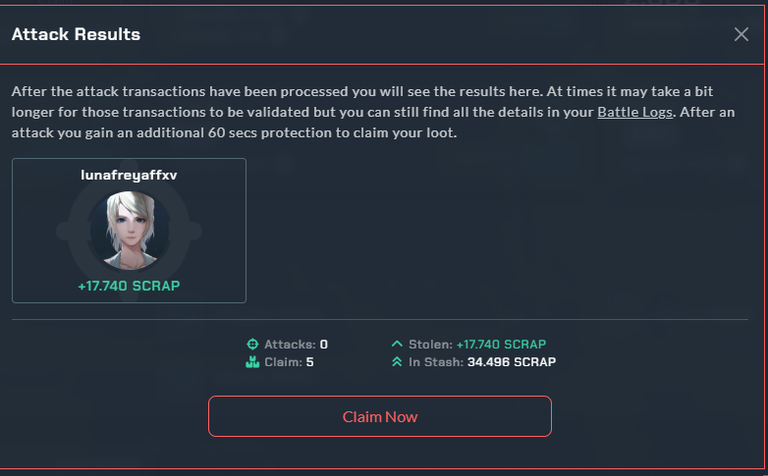Click the attack transactions description paragraph
The width and height of the screenshot is (768, 476).
(x=373, y=112)
